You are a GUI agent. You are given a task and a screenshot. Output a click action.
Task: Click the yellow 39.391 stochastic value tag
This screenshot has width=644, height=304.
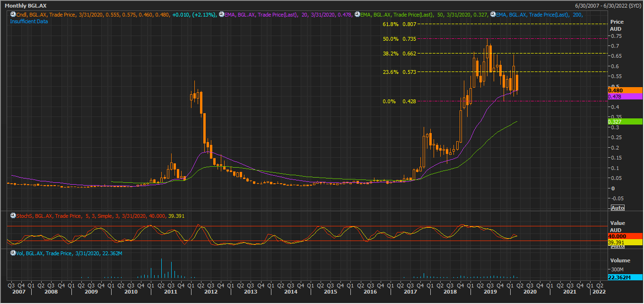pyautogui.click(x=625, y=242)
